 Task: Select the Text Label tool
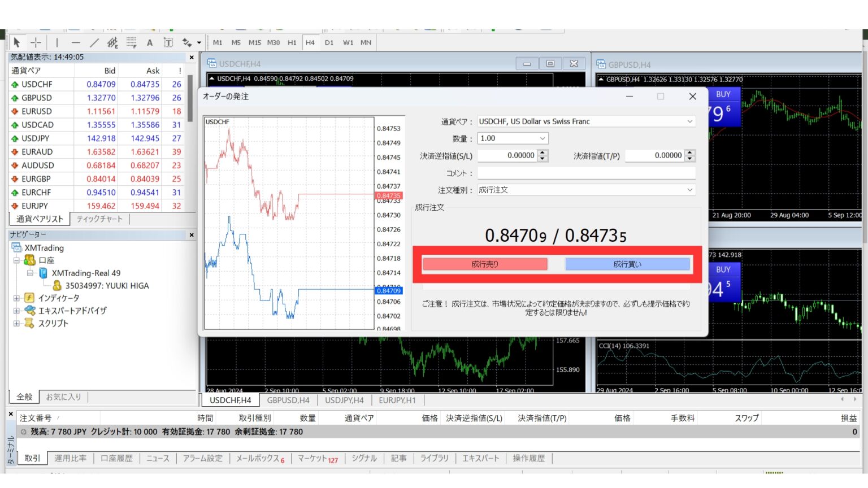coord(168,42)
